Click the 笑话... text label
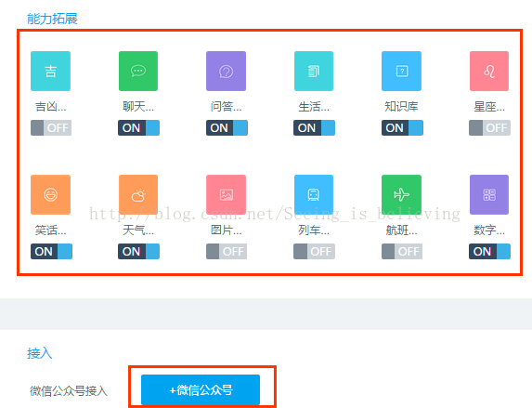The width and height of the screenshot is (532, 408). coord(51,230)
